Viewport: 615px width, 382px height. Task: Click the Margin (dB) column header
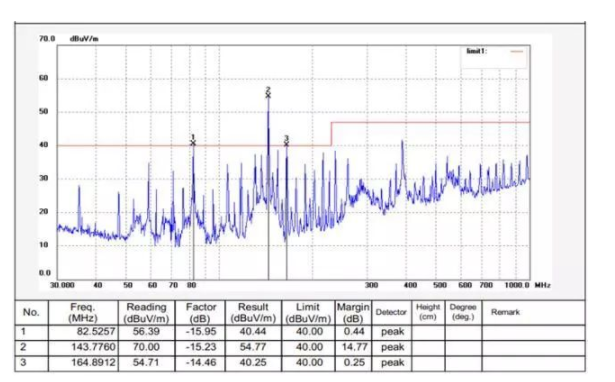pyautogui.click(x=353, y=313)
